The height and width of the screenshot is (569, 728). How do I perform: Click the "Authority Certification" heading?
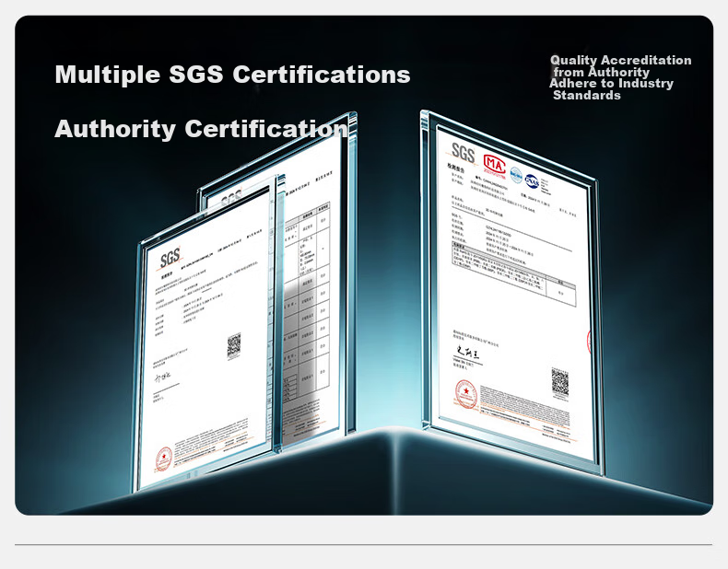coord(201,129)
